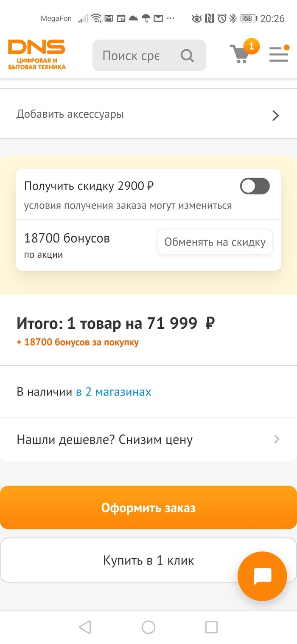297x644 pixels.
Task: Tap the battery indicator in status bar
Action: [247, 18]
